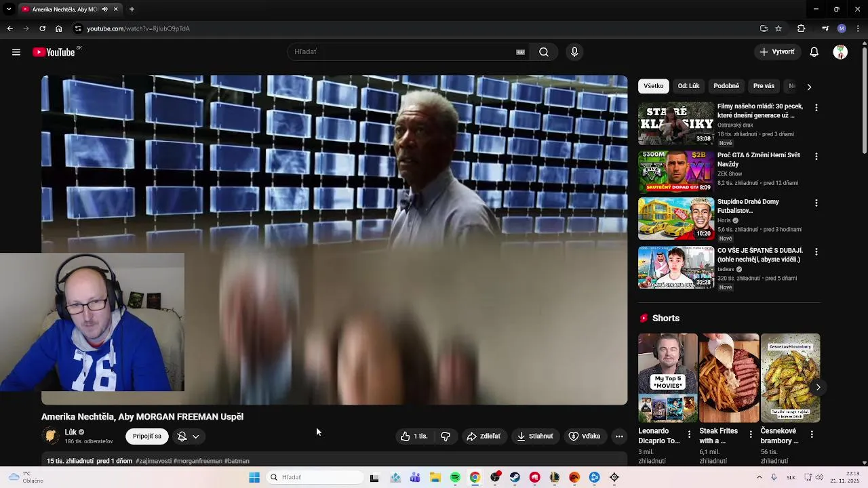The image size is (868, 488).
Task: Open options for Leonardo Dicaprio short
Action: pyautogui.click(x=689, y=434)
